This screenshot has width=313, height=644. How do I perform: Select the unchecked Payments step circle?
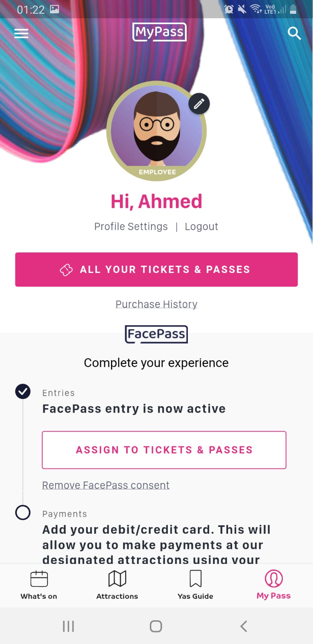23,512
